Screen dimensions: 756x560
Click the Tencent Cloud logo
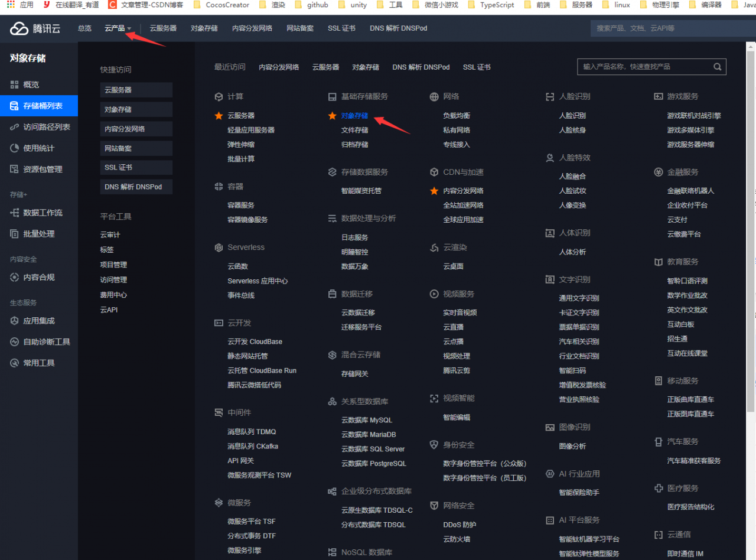pos(35,28)
